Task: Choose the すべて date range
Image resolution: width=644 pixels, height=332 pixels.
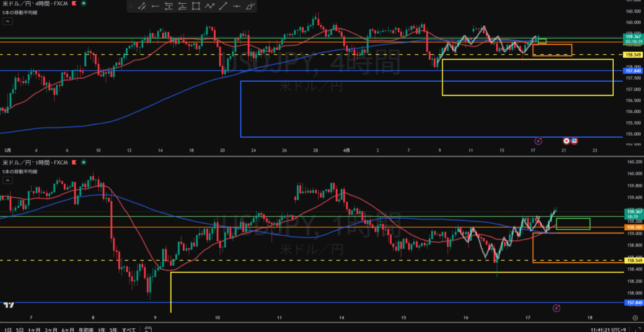Action: pos(129,329)
